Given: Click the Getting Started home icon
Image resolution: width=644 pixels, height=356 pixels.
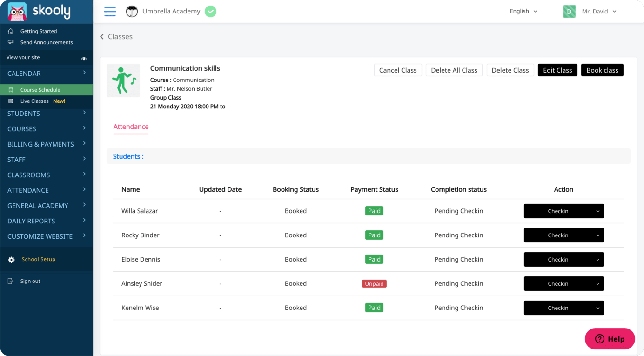Looking at the screenshot, I should pos(11,31).
